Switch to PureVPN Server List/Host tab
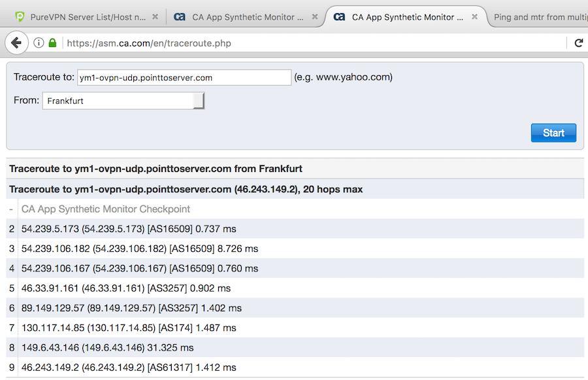This screenshot has height=380, width=588. click(x=88, y=17)
